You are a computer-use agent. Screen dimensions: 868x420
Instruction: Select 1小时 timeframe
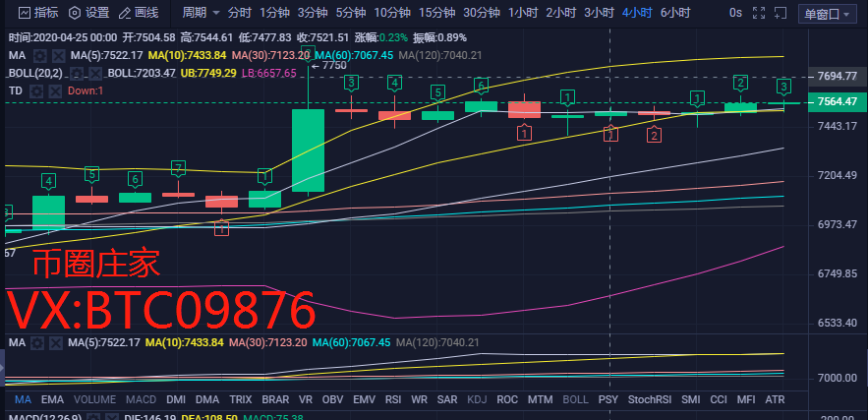point(523,13)
